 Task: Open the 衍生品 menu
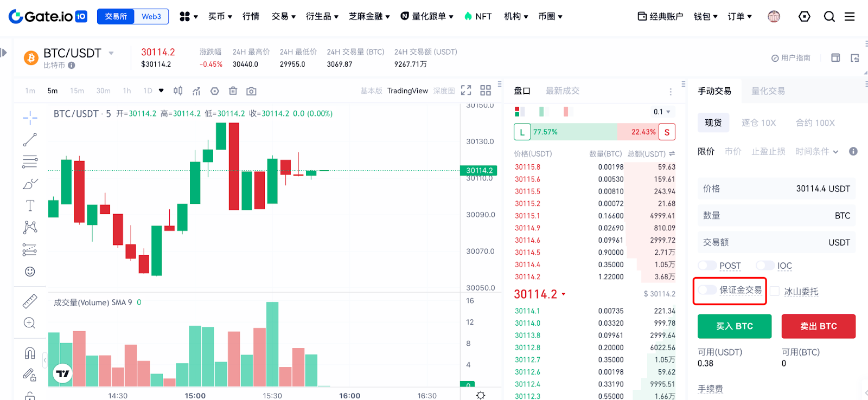click(x=322, y=17)
